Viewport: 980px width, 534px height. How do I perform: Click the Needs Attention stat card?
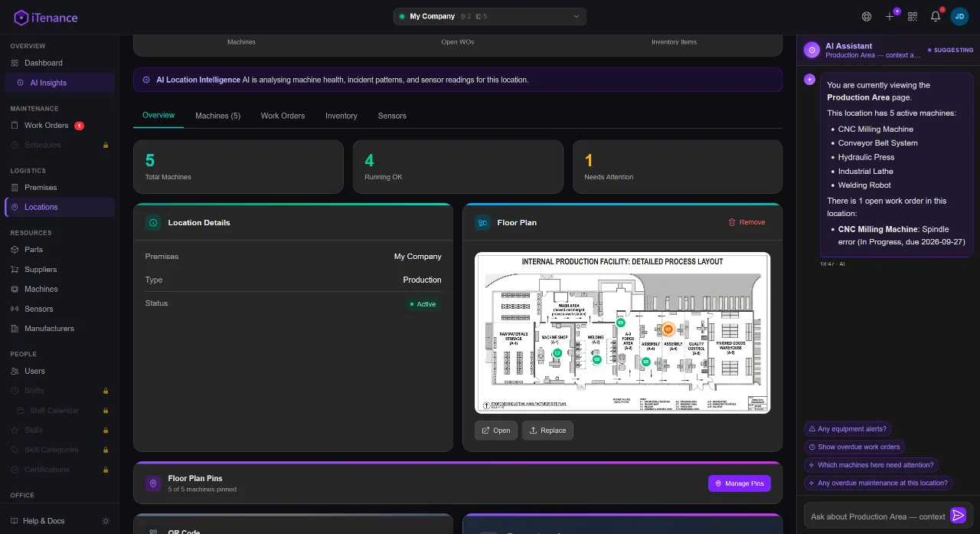tap(678, 166)
